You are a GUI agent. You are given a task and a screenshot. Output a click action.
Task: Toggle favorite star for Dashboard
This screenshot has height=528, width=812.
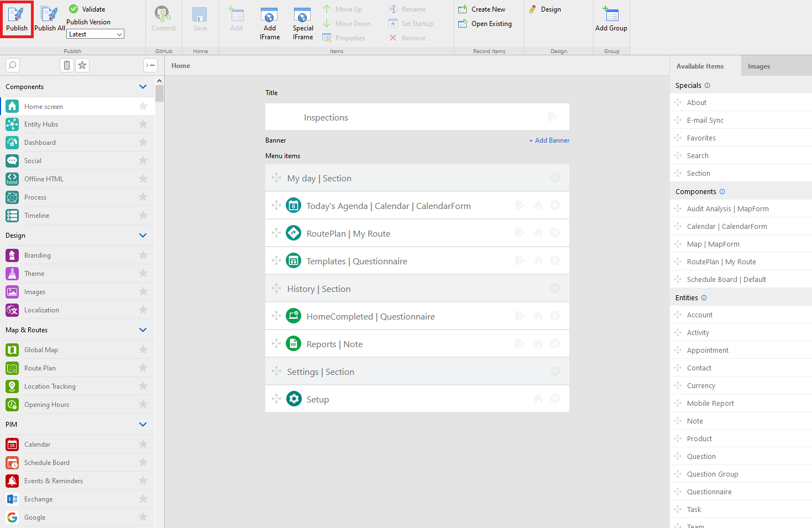tap(143, 142)
